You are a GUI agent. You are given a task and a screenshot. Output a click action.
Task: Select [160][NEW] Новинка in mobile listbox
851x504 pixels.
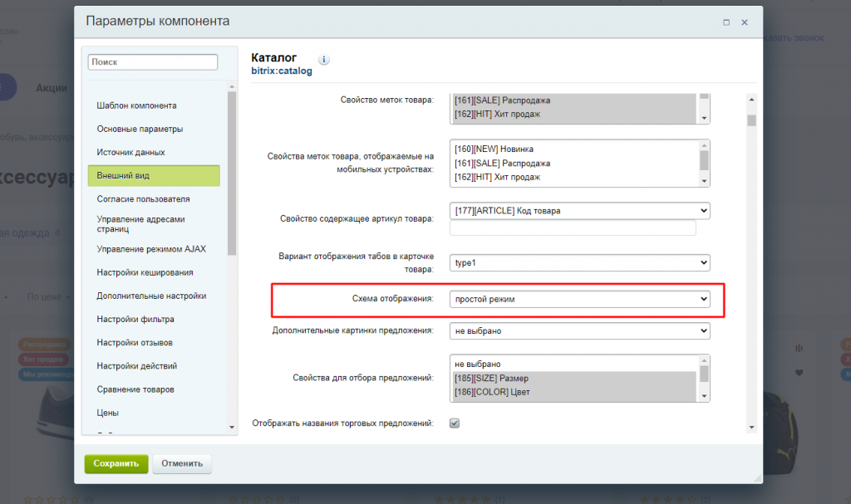[575, 149]
